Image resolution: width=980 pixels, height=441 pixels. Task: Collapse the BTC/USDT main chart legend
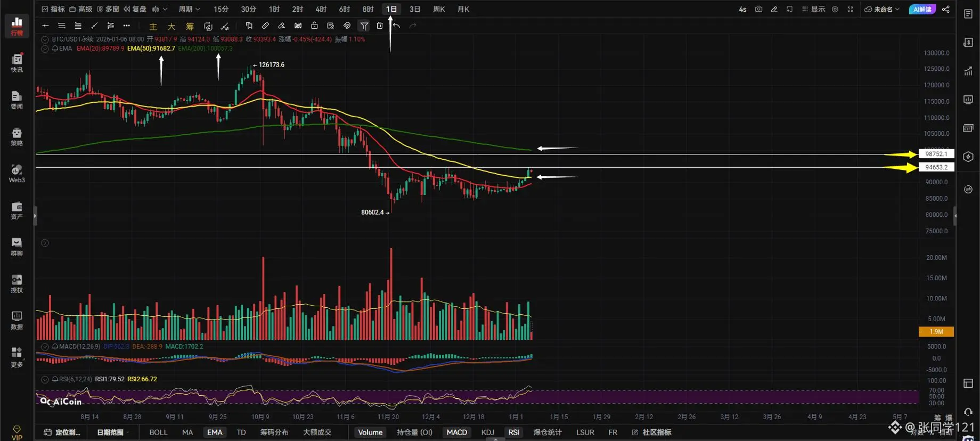45,39
